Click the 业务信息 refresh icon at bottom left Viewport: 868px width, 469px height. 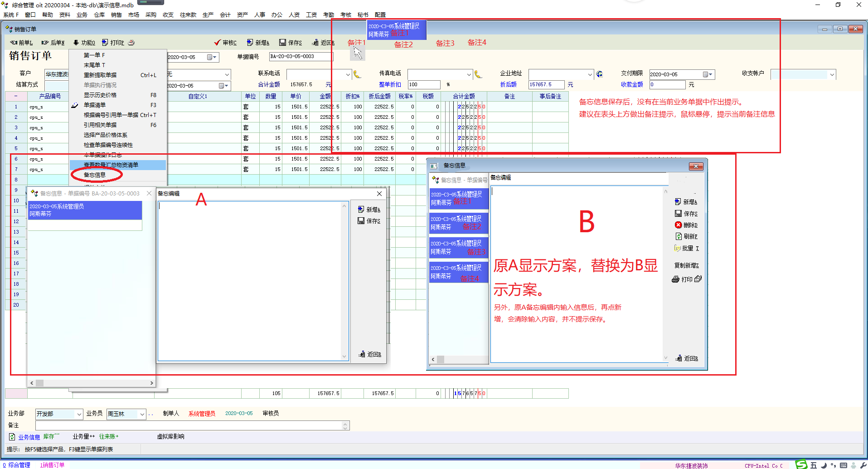[12, 437]
